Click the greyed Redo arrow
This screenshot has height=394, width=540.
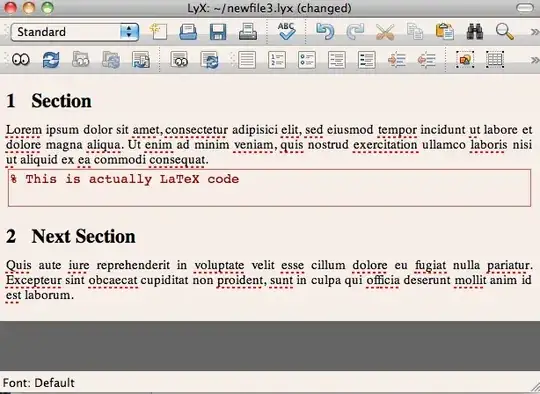[355, 32]
